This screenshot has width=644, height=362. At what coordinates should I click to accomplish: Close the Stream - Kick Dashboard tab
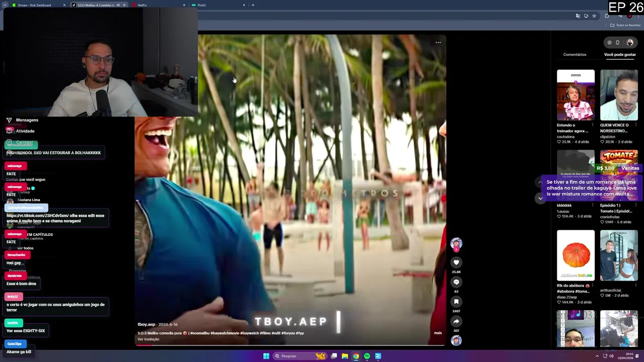coord(64,5)
